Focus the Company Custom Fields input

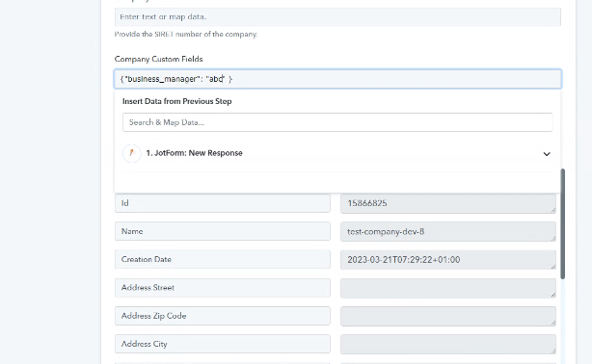tap(337, 79)
